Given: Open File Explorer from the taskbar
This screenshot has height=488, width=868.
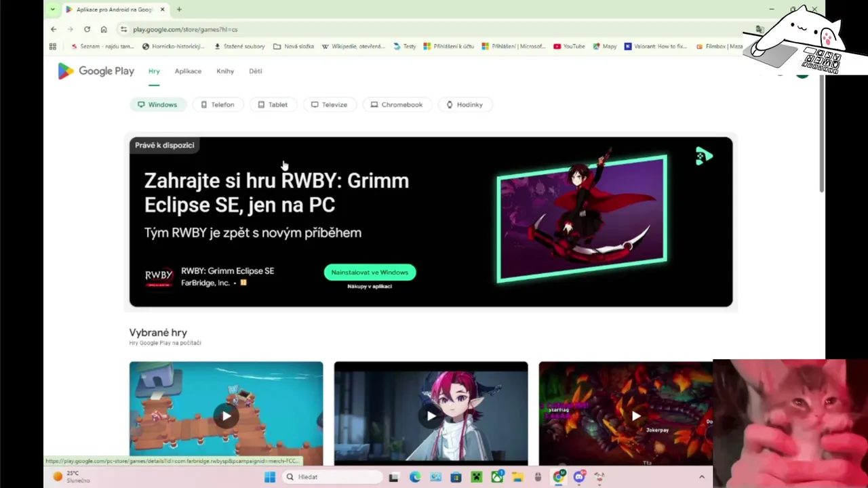Looking at the screenshot, I should click(x=518, y=477).
